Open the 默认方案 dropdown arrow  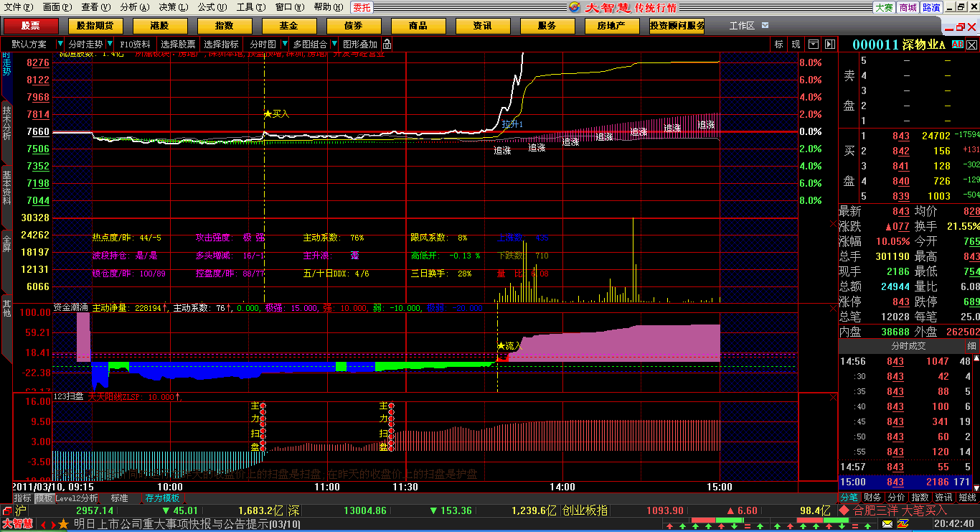[60, 45]
